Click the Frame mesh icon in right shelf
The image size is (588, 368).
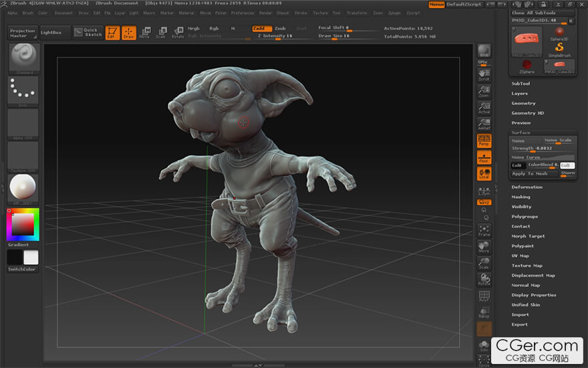click(484, 231)
